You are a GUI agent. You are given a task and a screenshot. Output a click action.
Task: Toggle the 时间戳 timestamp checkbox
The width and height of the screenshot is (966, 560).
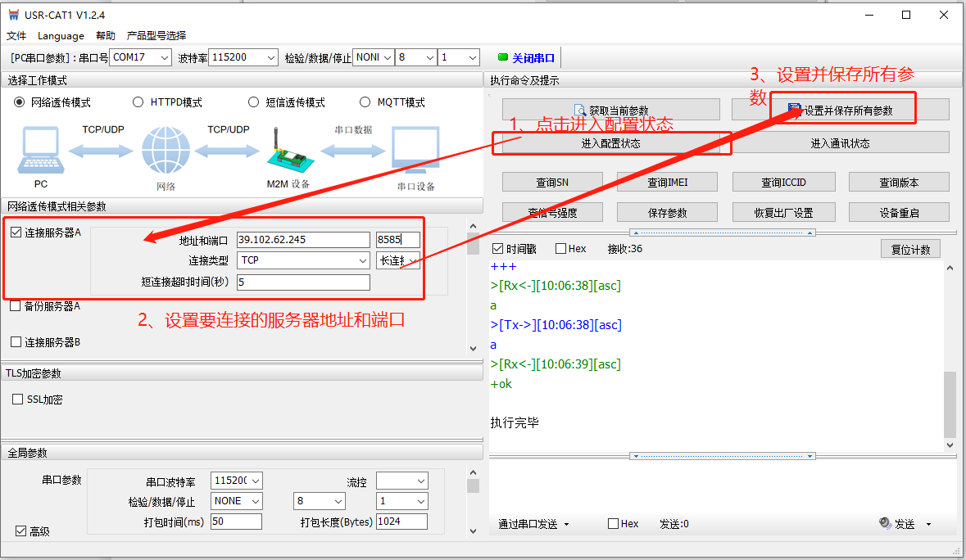(497, 249)
